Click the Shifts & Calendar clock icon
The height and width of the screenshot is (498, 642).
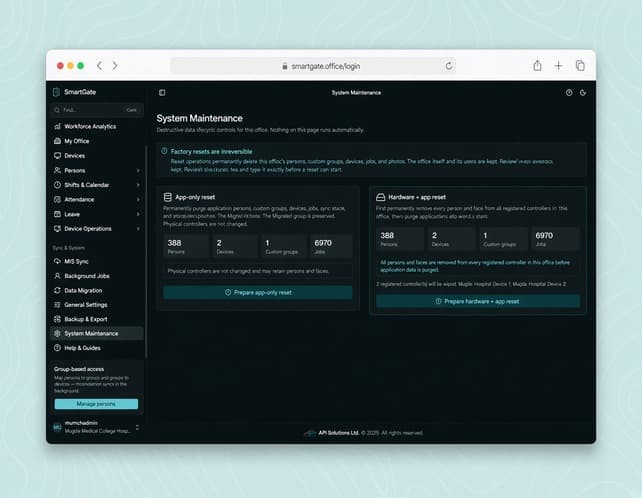(x=57, y=185)
